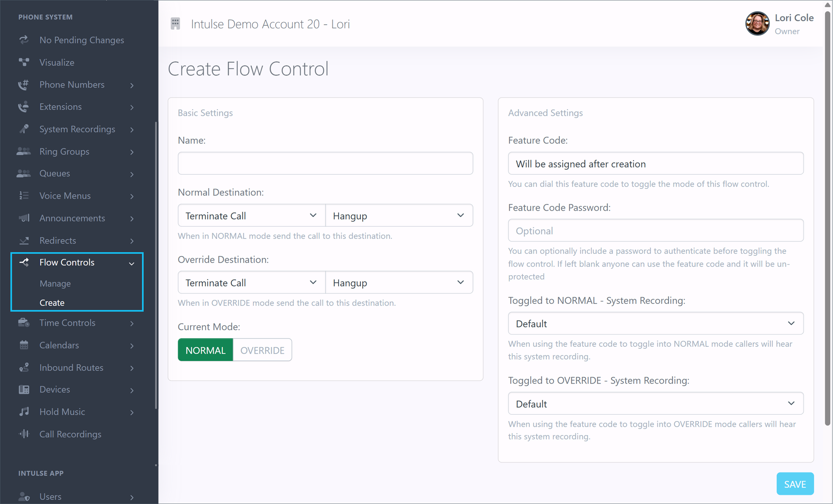Expand the Phone Numbers submenu chevron
This screenshot has height=504, width=833.
point(132,85)
